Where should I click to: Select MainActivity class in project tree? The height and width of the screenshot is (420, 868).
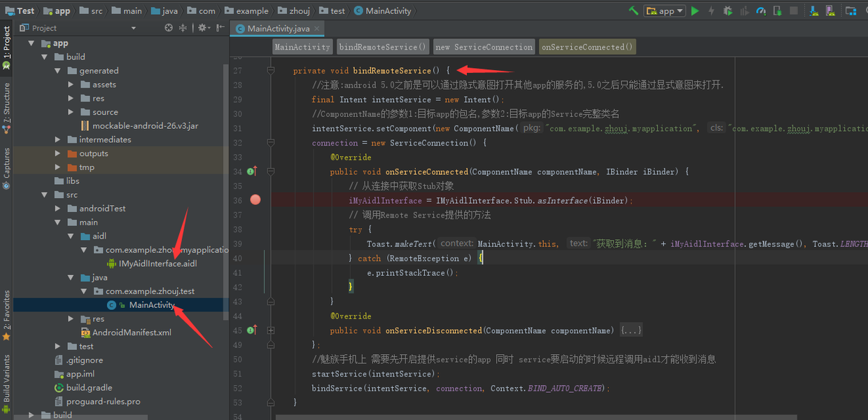pyautogui.click(x=142, y=305)
